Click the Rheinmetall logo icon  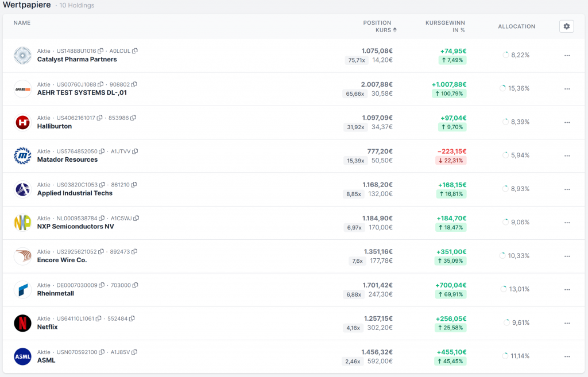(x=22, y=290)
